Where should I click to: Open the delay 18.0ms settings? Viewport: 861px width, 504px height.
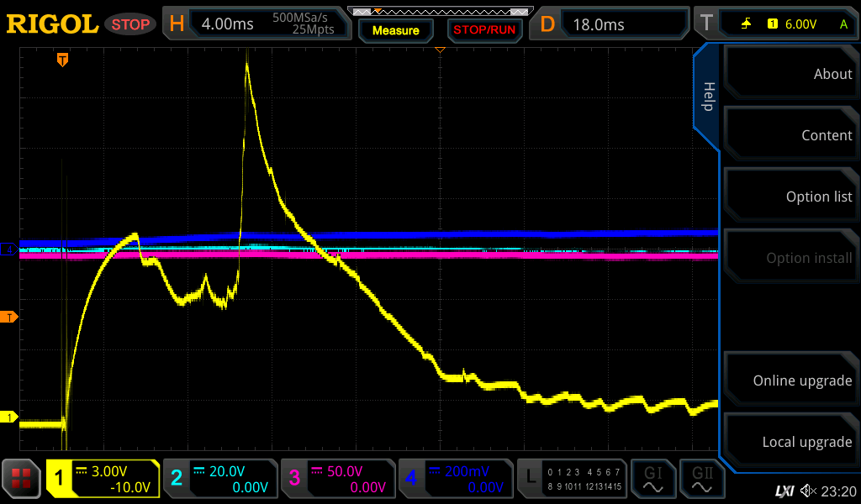610,24
